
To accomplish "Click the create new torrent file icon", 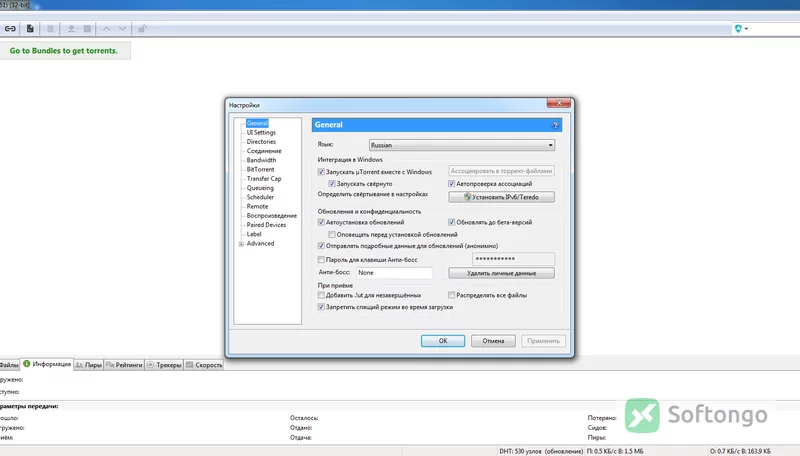I will click(30, 29).
